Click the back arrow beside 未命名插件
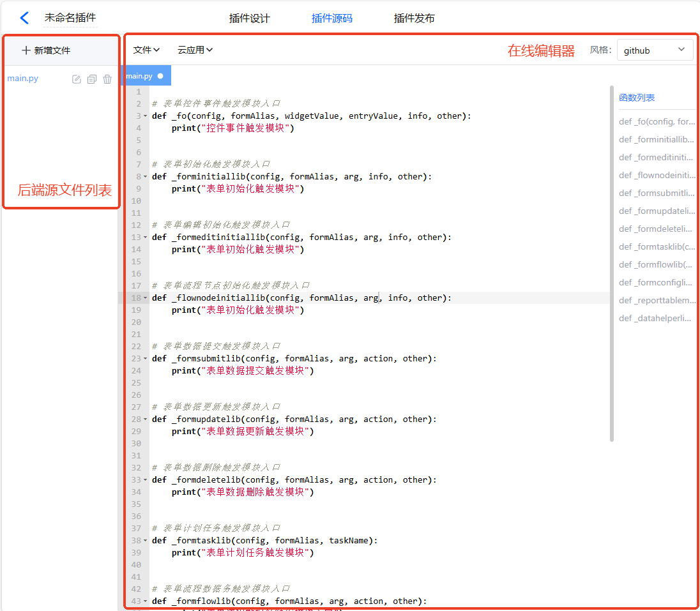This screenshot has width=700, height=611. 24,18
